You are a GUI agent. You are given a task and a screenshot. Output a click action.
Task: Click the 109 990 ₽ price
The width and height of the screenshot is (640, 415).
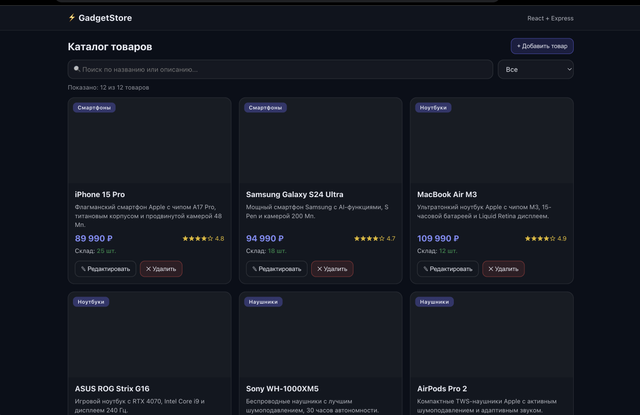tap(438, 239)
